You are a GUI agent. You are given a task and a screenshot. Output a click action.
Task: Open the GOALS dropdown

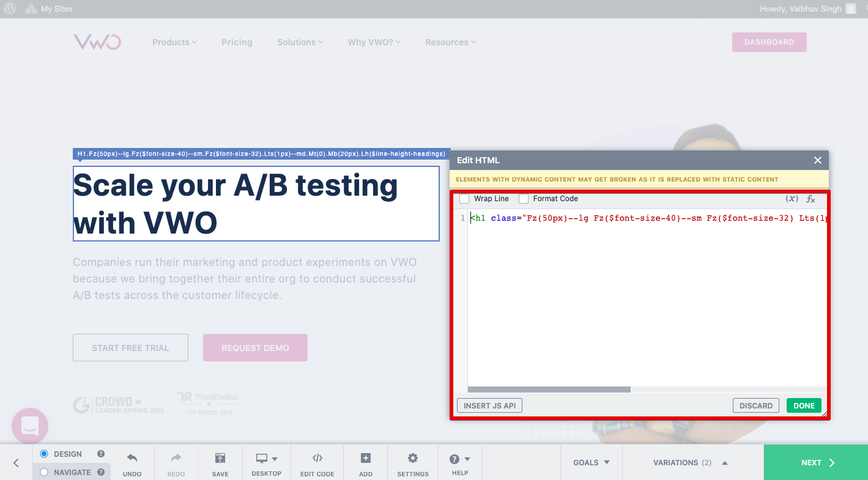pos(592,463)
